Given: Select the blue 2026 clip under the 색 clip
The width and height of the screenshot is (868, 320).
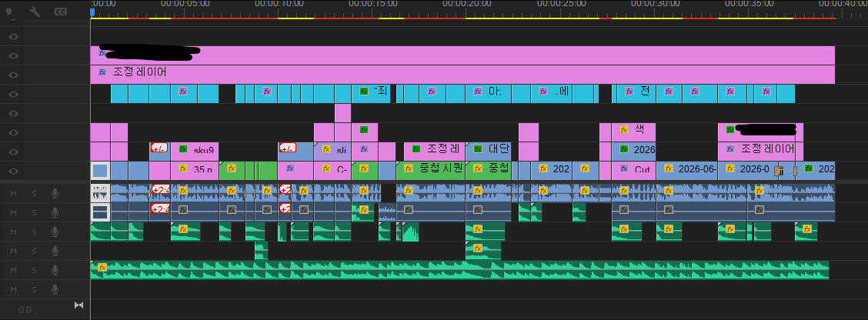Looking at the screenshot, I should 634,152.
